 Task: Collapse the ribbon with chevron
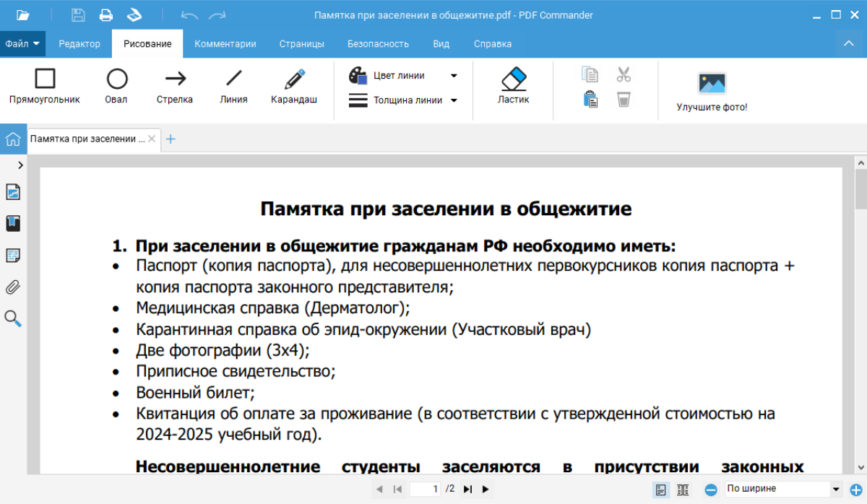coord(849,43)
